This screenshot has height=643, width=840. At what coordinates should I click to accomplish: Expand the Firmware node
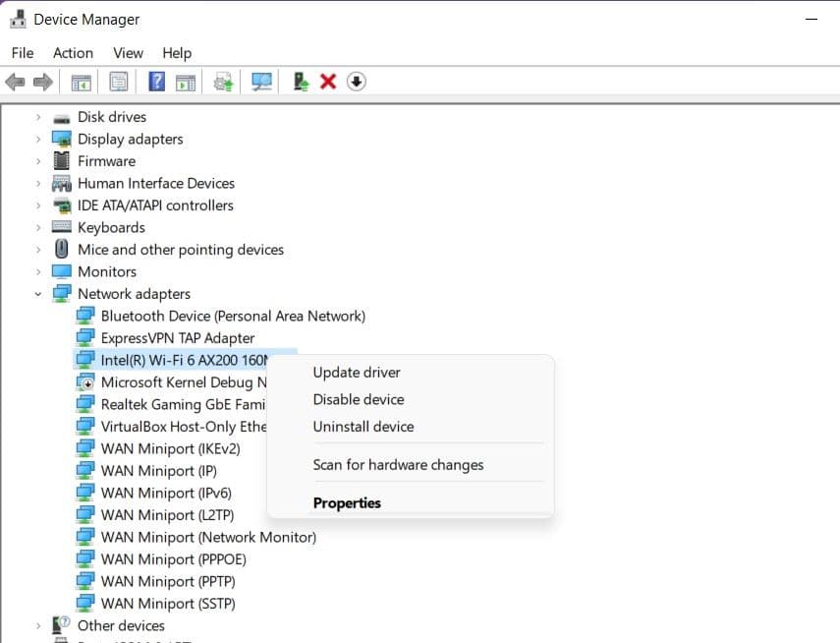pos(38,161)
